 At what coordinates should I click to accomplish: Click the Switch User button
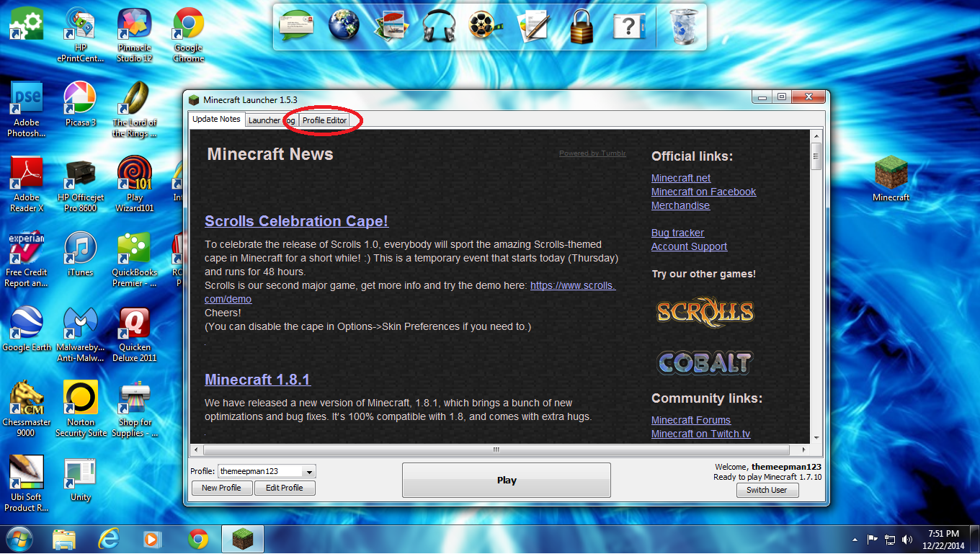[x=767, y=490]
